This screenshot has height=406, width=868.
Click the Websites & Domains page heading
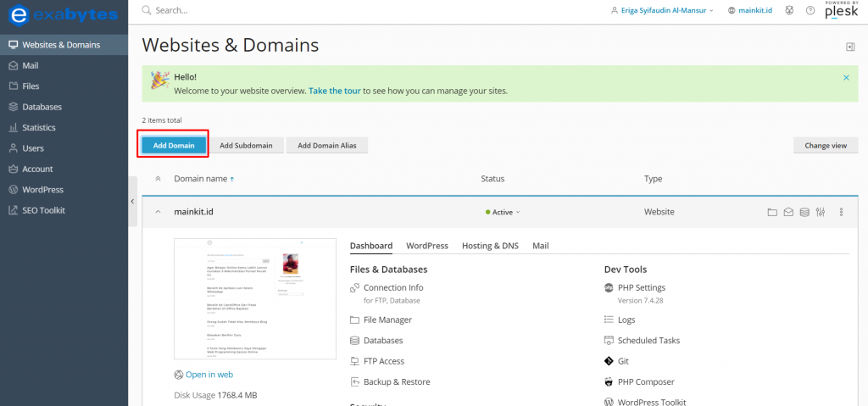click(231, 46)
